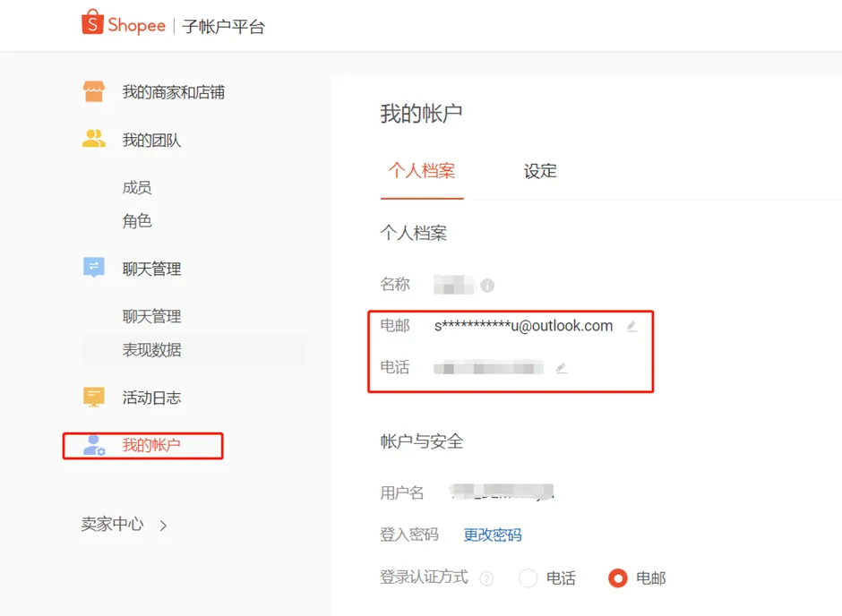Image resolution: width=842 pixels, height=616 pixels.
Task: Click the team icon next to 我的团队
Action: pyautogui.click(x=94, y=139)
